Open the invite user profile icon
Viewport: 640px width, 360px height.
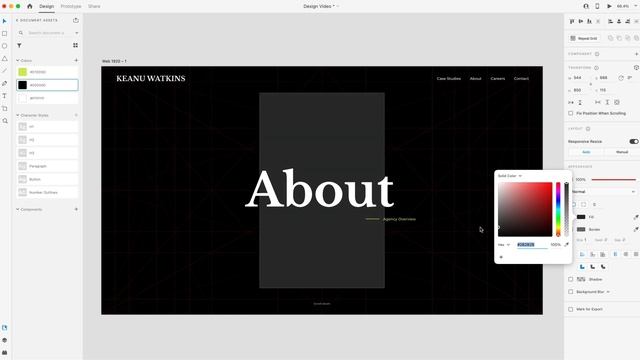click(586, 6)
